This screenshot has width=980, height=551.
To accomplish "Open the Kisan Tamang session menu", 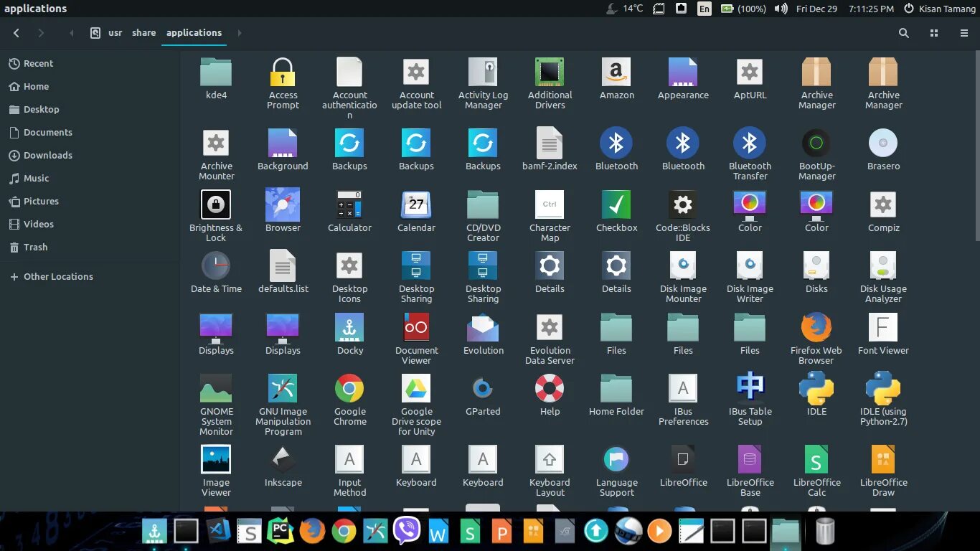I will 939,9.
